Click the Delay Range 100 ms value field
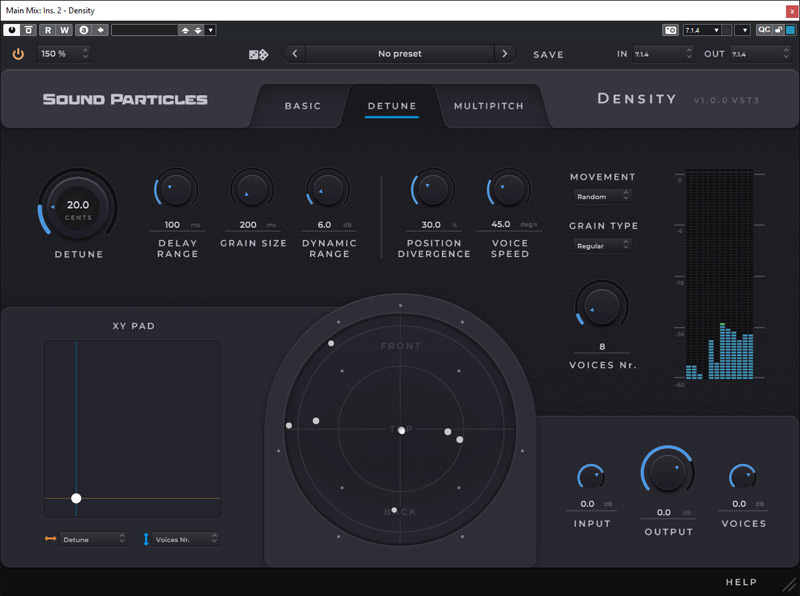This screenshot has width=800, height=596. tap(172, 225)
